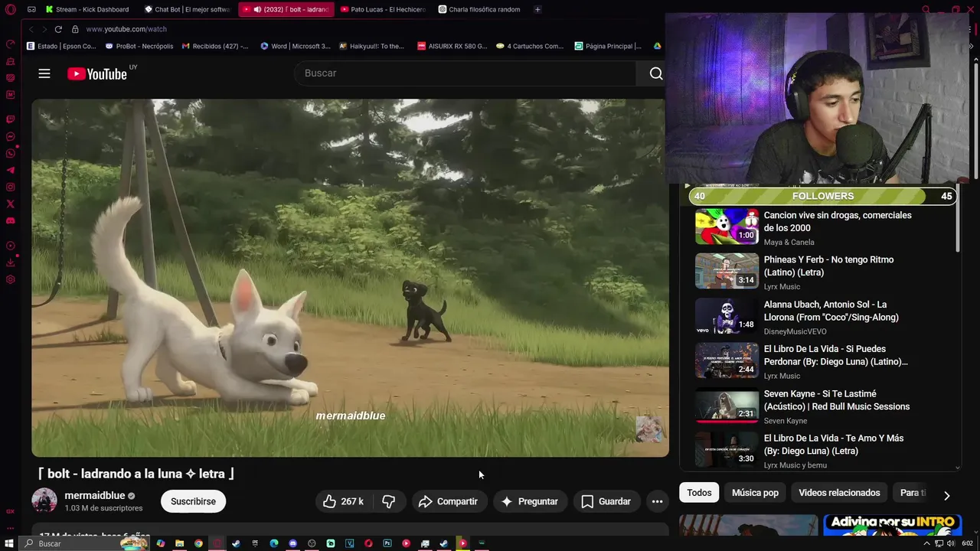Open the mermaidblue channel avatar
Screen dimensions: 980x551
tap(44, 500)
